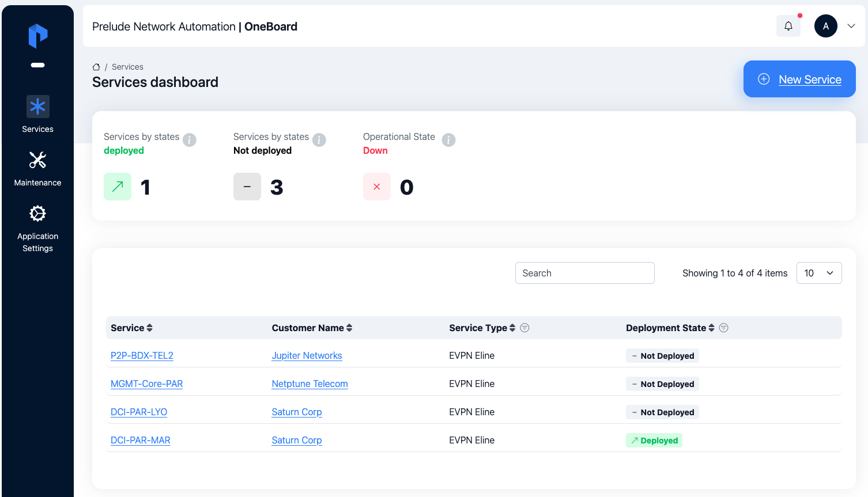Open the notifications bell
868x497 pixels.
pyautogui.click(x=788, y=26)
